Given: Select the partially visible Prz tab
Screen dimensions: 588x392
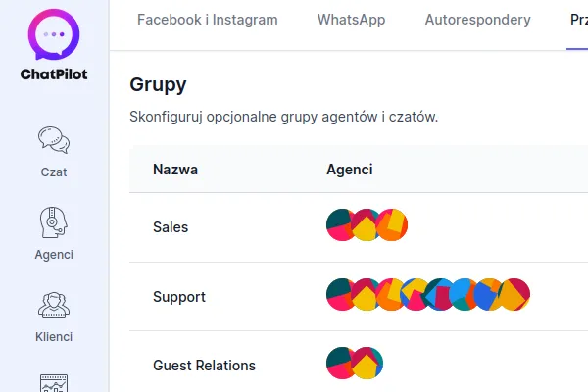Looking at the screenshot, I should point(578,20).
